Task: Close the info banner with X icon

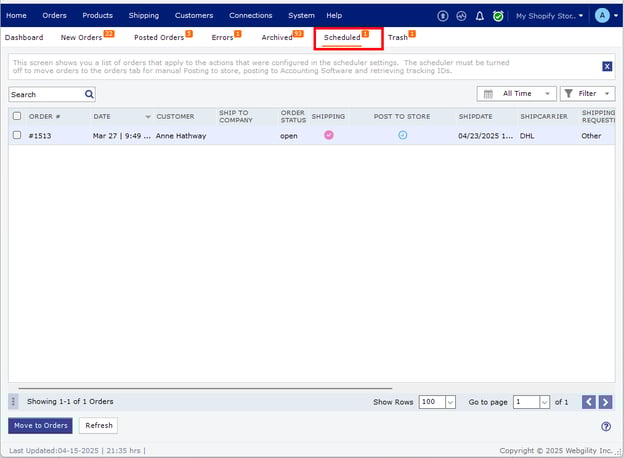Action: (x=607, y=66)
